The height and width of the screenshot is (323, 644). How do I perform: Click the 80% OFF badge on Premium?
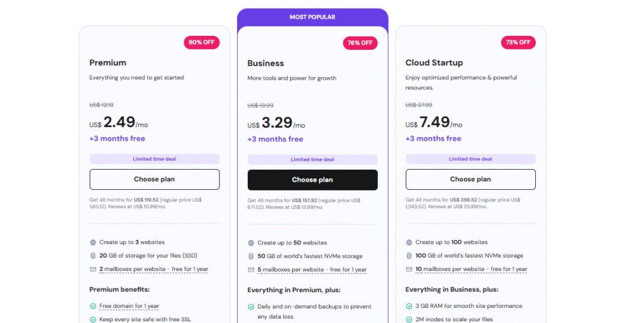point(201,43)
